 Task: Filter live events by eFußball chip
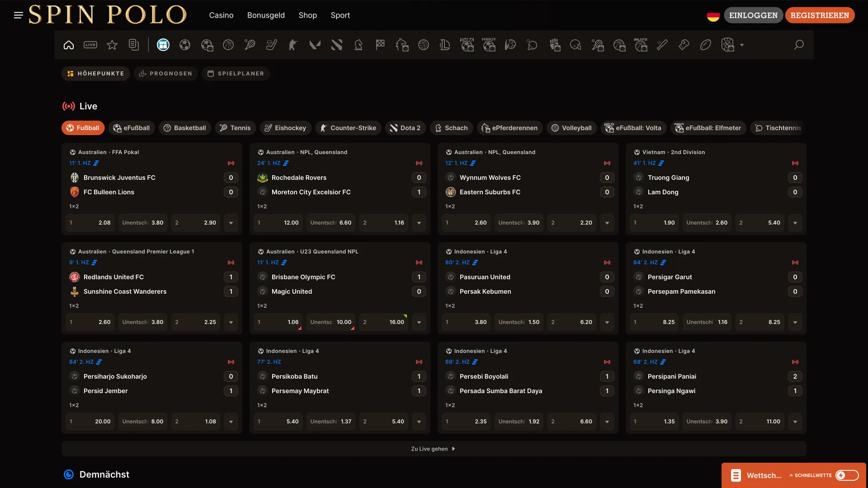click(132, 128)
